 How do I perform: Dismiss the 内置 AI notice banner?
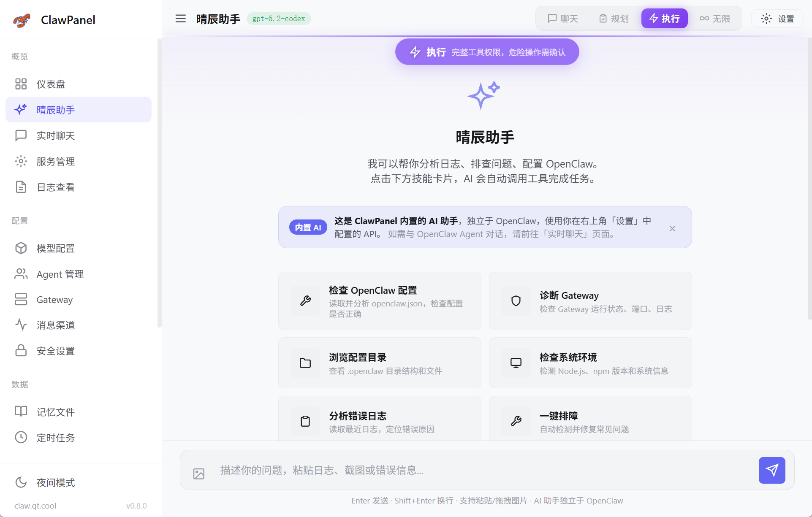672,228
